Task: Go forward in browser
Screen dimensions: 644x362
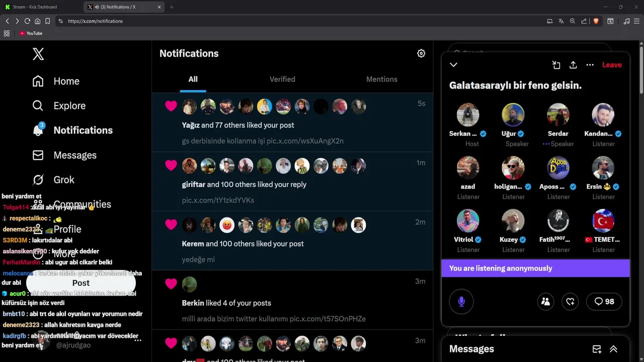Action: pos(17,21)
